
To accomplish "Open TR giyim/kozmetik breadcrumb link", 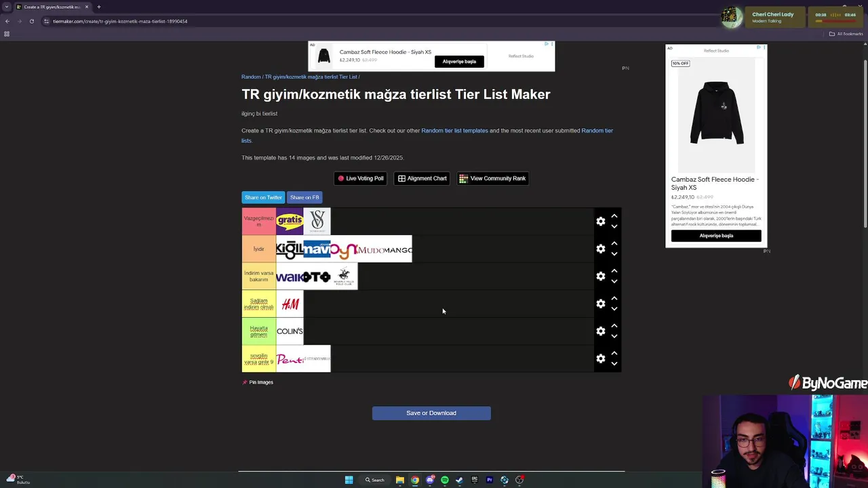I will (311, 77).
